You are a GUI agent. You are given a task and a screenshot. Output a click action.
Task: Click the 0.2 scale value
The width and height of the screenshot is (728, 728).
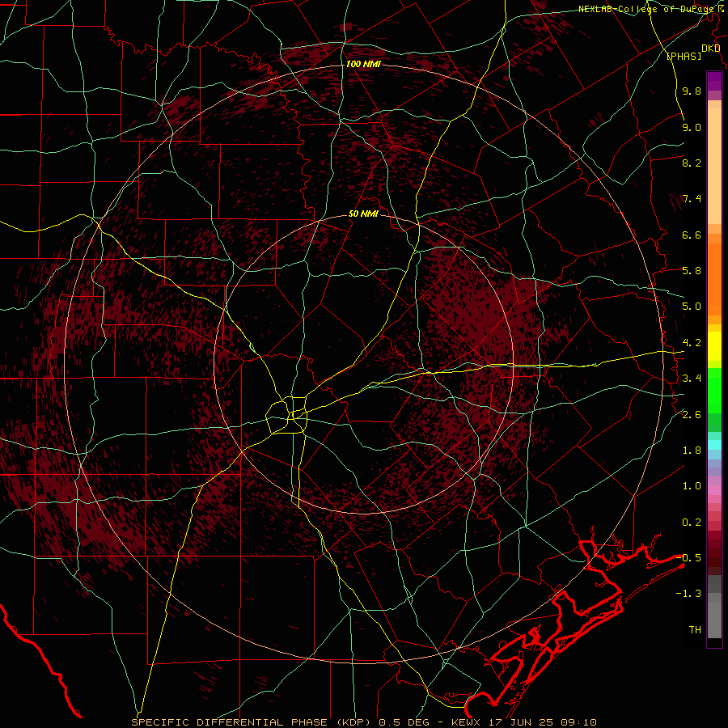pyautogui.click(x=692, y=523)
